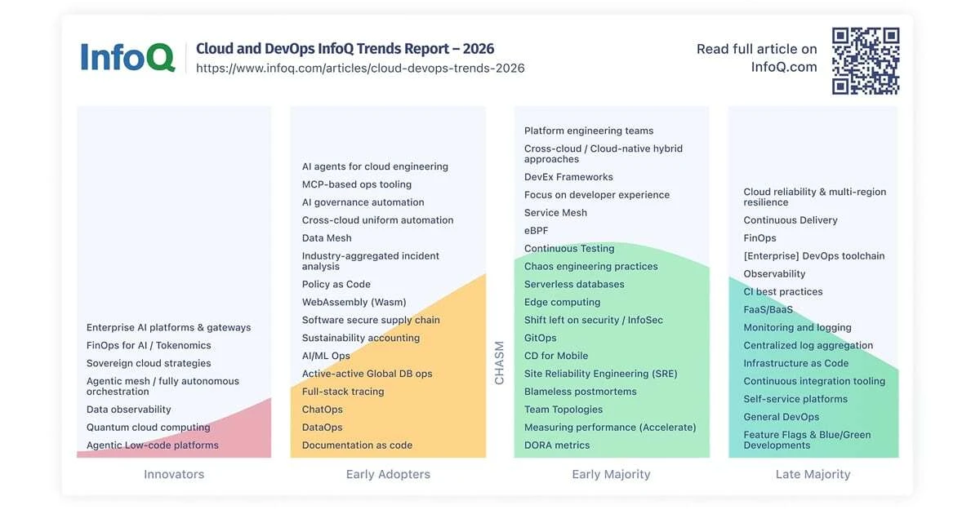Select the Early Majority column label
Viewport: 980px width, 514px height.
tap(611, 474)
